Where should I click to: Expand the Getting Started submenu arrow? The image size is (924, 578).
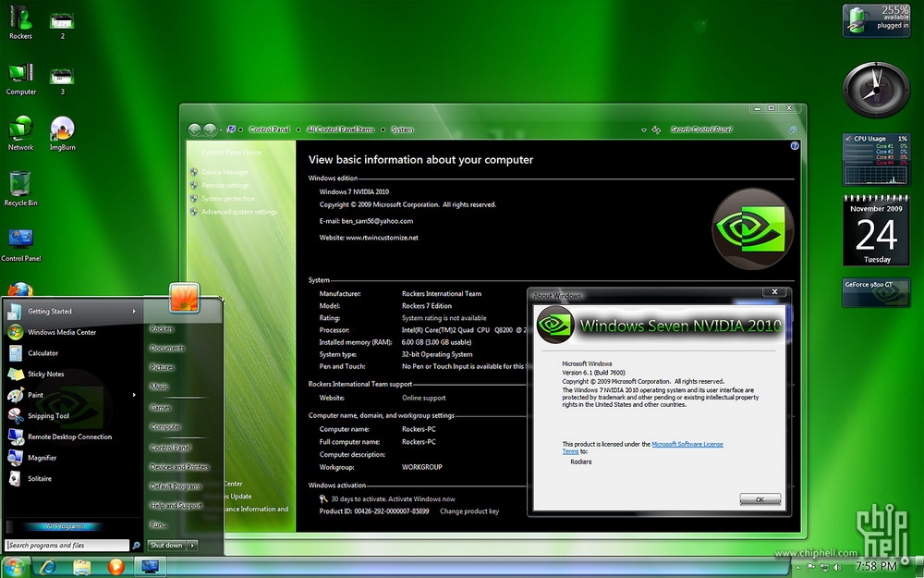134,312
